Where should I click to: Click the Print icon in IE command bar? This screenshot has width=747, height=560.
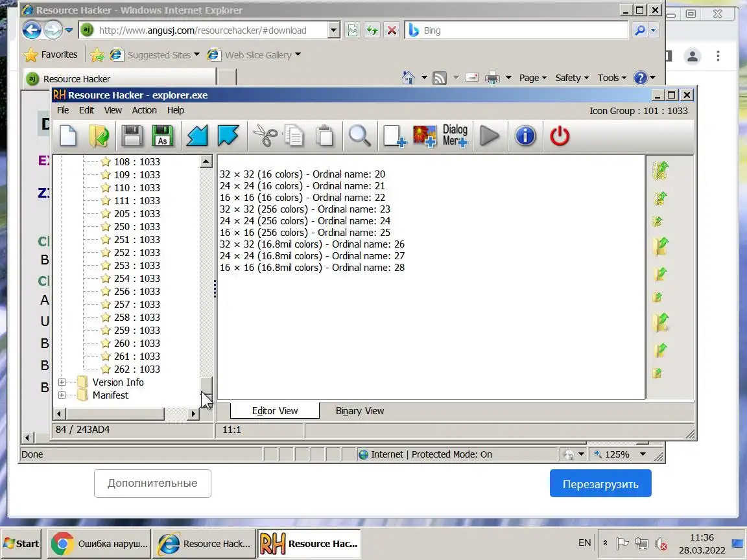click(492, 78)
